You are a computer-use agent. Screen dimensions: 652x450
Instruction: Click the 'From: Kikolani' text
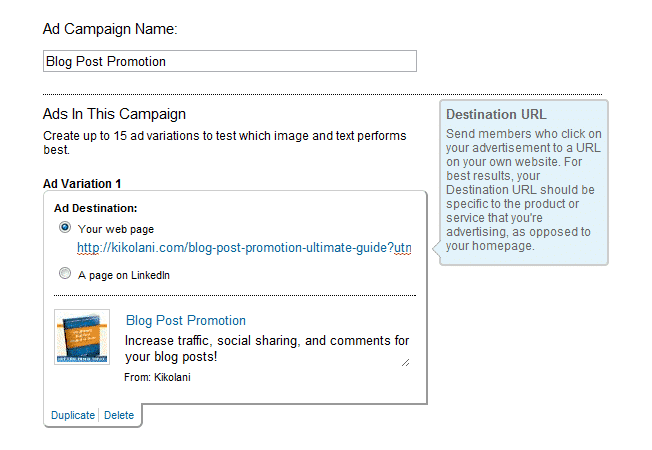tap(157, 377)
